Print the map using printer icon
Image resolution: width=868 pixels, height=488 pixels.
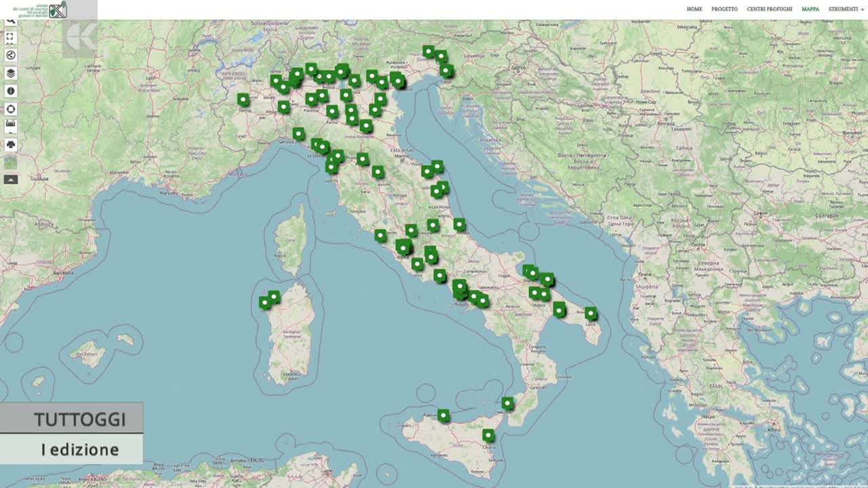coord(11,144)
